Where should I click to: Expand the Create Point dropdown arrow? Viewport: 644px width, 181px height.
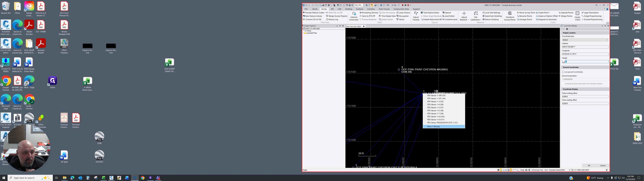550,13
